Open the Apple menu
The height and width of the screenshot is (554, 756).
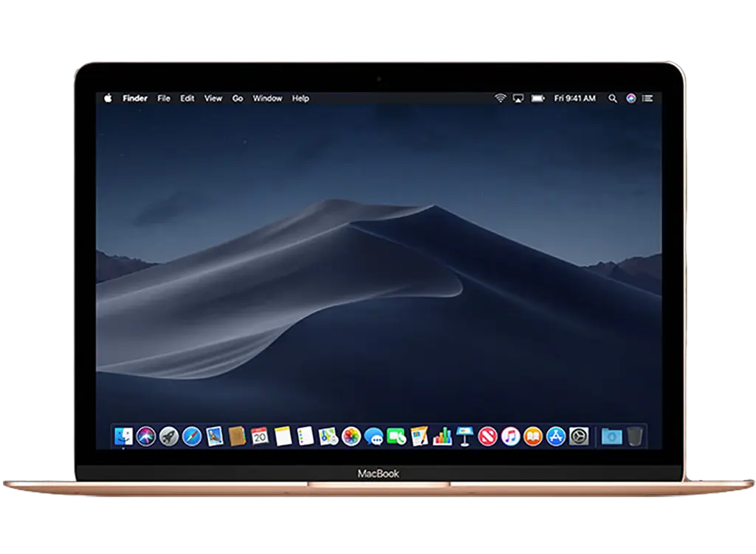(x=108, y=98)
